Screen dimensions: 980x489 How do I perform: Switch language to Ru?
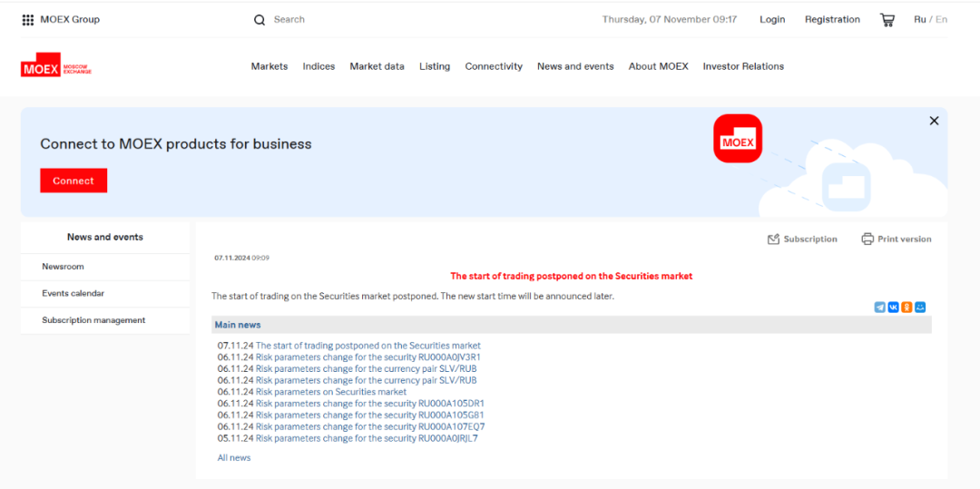[x=919, y=20]
